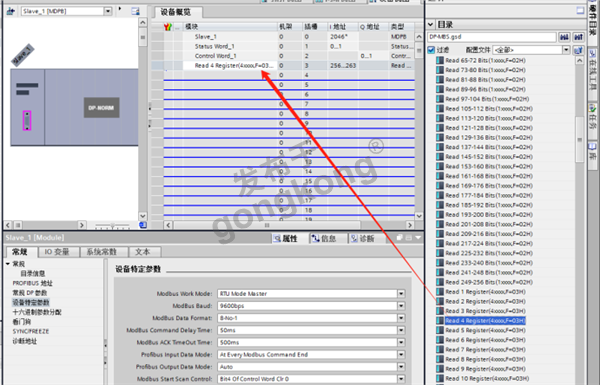
Task: Open the Profibus Output Data Mode dropdown
Action: point(401,367)
